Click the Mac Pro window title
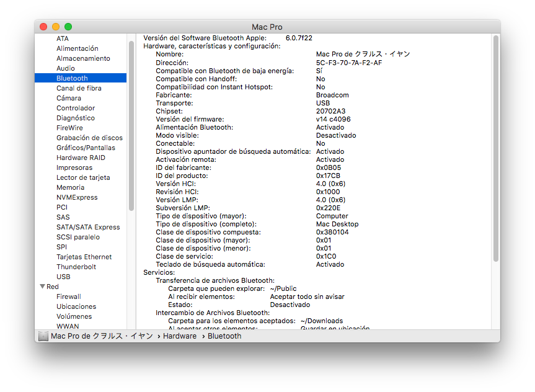This screenshot has width=535, height=392. click(267, 27)
